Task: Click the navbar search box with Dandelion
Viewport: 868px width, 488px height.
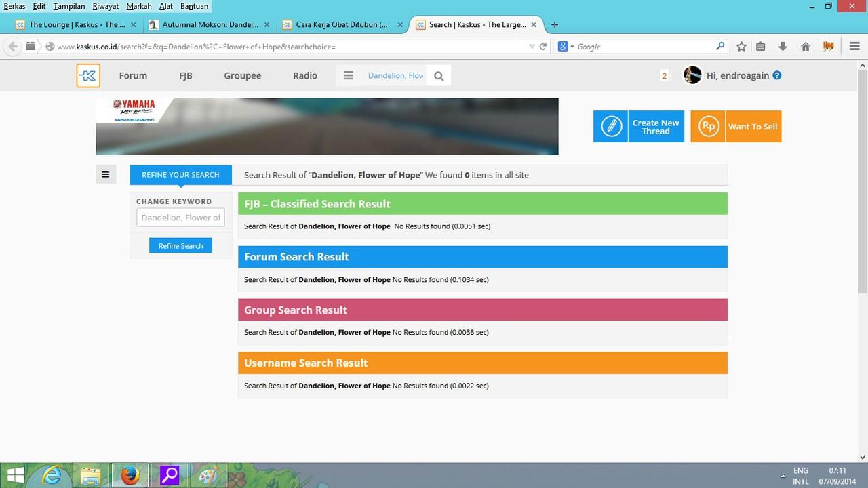Action: pyautogui.click(x=395, y=75)
